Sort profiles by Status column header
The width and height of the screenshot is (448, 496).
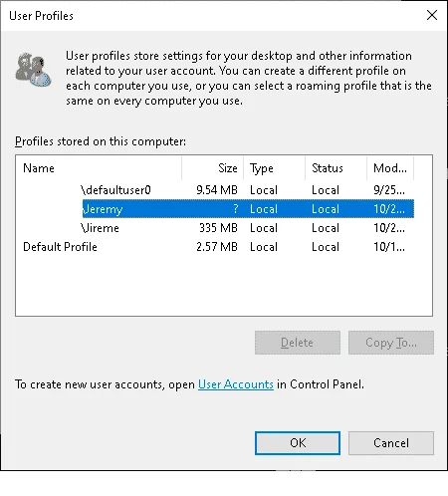tap(336, 168)
